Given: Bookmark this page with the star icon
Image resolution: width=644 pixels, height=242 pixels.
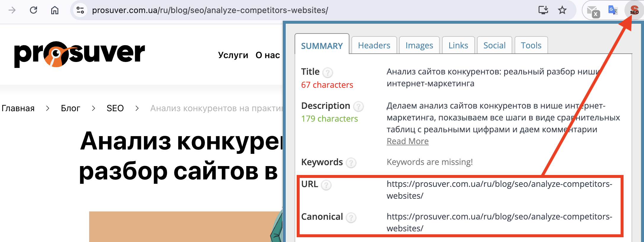Looking at the screenshot, I should pyautogui.click(x=562, y=10).
